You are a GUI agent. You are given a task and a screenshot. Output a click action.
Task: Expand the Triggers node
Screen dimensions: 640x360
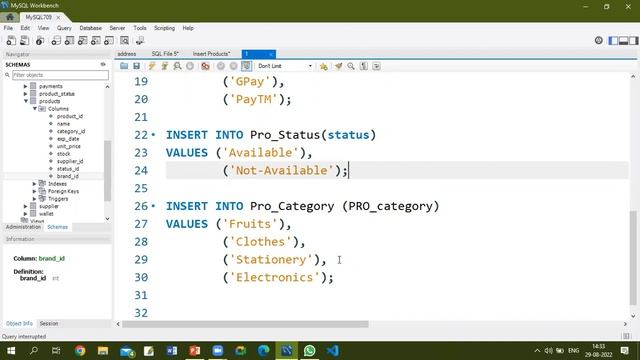[35, 199]
